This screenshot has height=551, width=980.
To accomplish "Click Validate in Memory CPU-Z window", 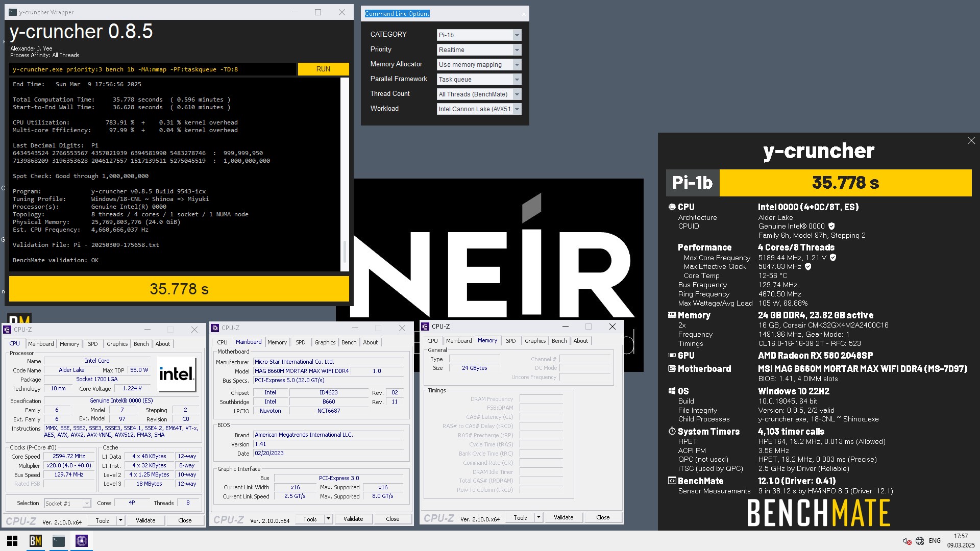I will (563, 517).
